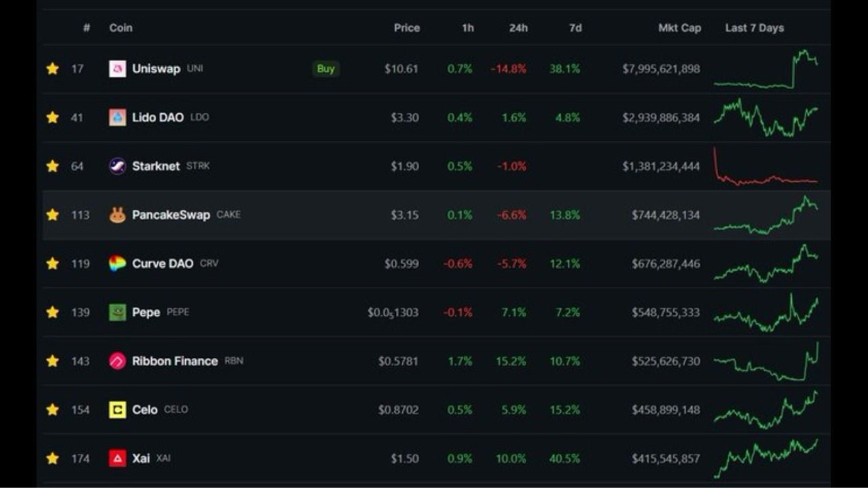Click Curve DAO price $0.599
Screen dimensions: 868x488
click(402, 263)
